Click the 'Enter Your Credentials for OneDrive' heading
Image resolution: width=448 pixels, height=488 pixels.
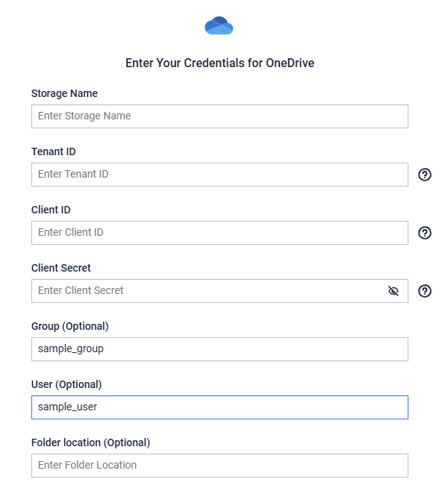(x=220, y=63)
